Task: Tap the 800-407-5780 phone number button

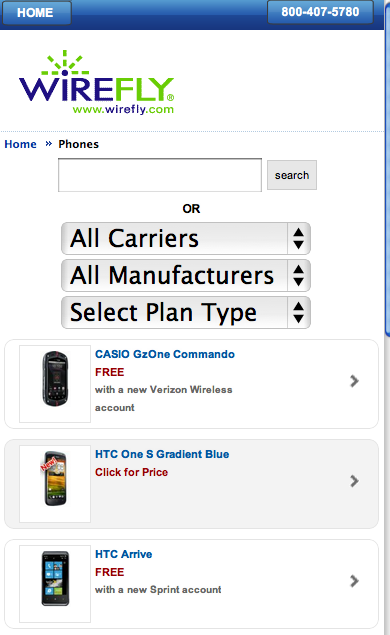Action: [x=320, y=12]
